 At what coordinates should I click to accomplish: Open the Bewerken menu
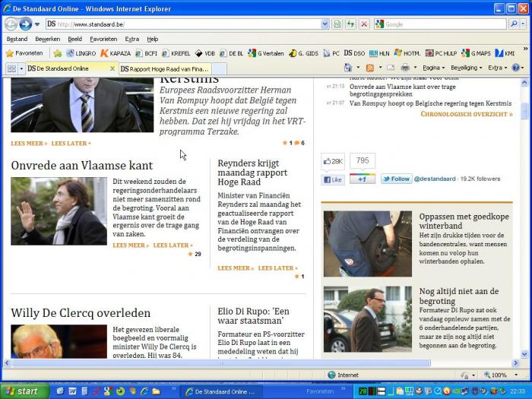pos(47,39)
